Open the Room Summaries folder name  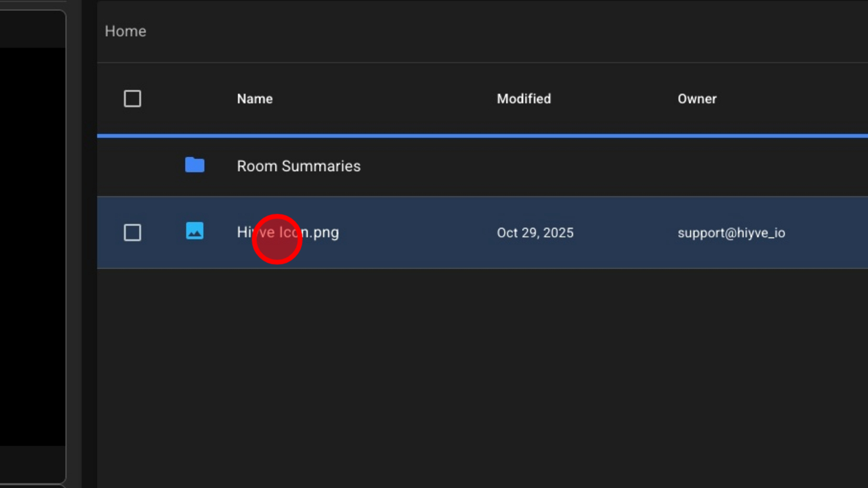tap(299, 166)
